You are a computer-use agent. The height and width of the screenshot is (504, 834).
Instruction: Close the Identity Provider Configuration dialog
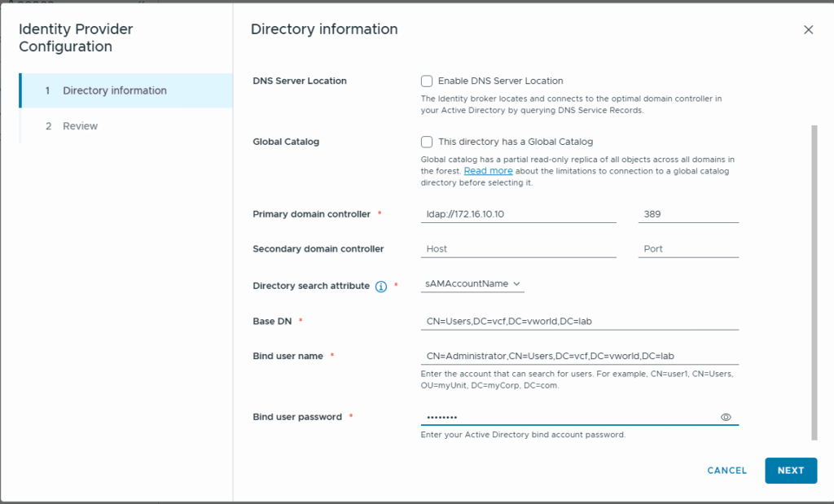coord(808,30)
